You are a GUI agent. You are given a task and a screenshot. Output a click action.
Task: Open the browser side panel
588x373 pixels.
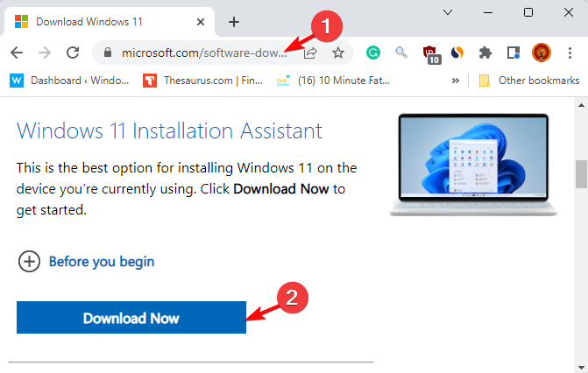tap(514, 53)
